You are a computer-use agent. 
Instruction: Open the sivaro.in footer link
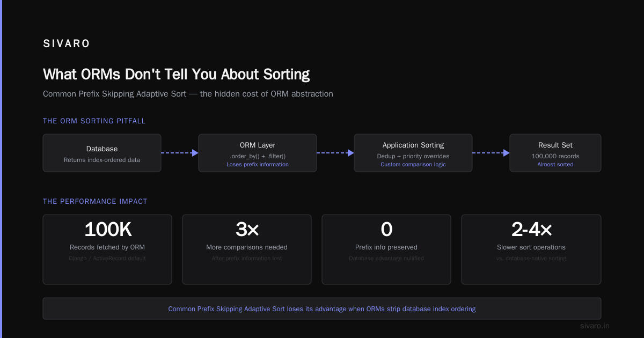click(x=595, y=326)
